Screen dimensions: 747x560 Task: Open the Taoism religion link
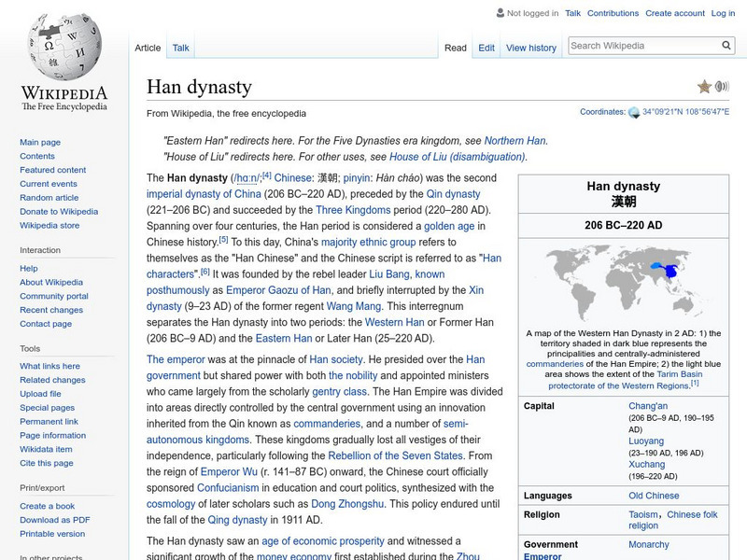[x=642, y=514]
